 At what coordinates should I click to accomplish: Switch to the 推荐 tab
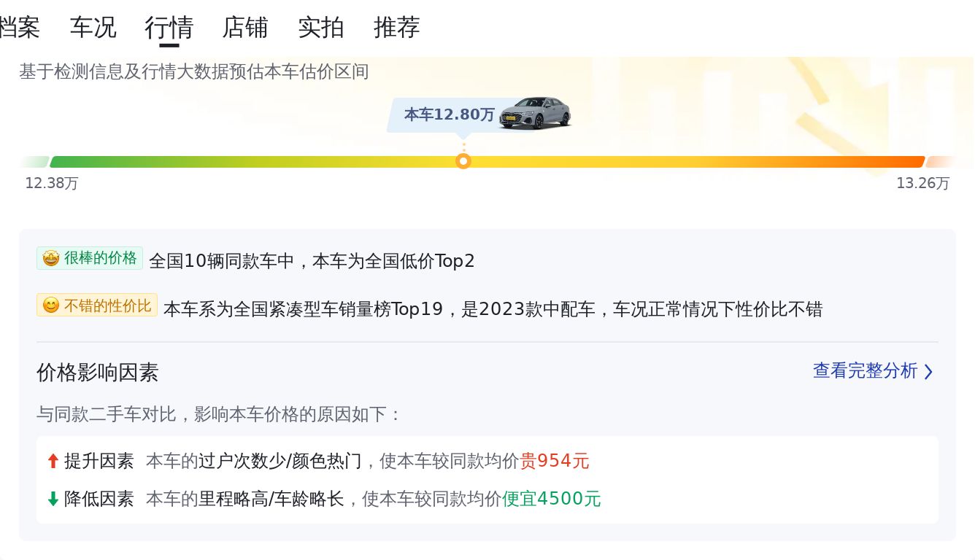coord(397,28)
